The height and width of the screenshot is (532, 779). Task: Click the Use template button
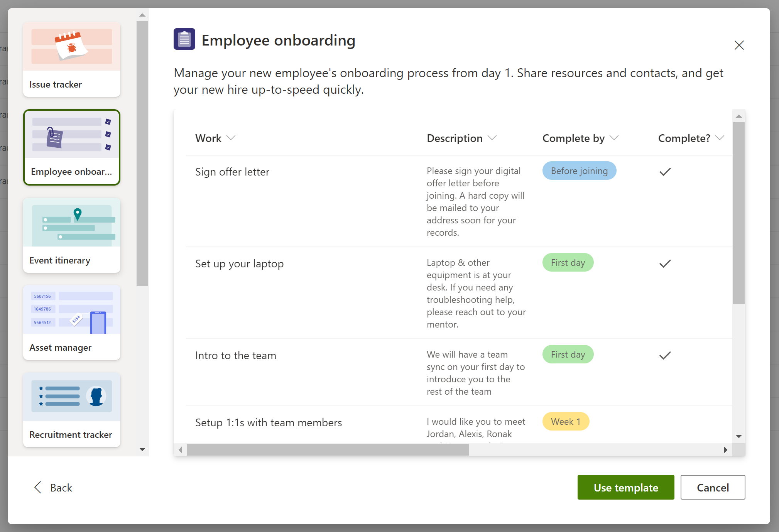tap(625, 488)
